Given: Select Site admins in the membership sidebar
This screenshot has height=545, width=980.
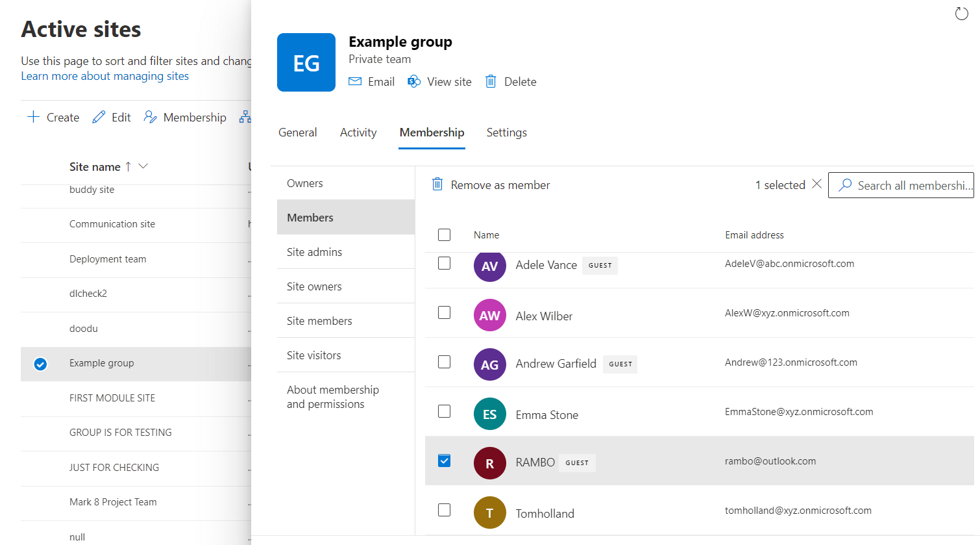Looking at the screenshot, I should click(x=313, y=251).
